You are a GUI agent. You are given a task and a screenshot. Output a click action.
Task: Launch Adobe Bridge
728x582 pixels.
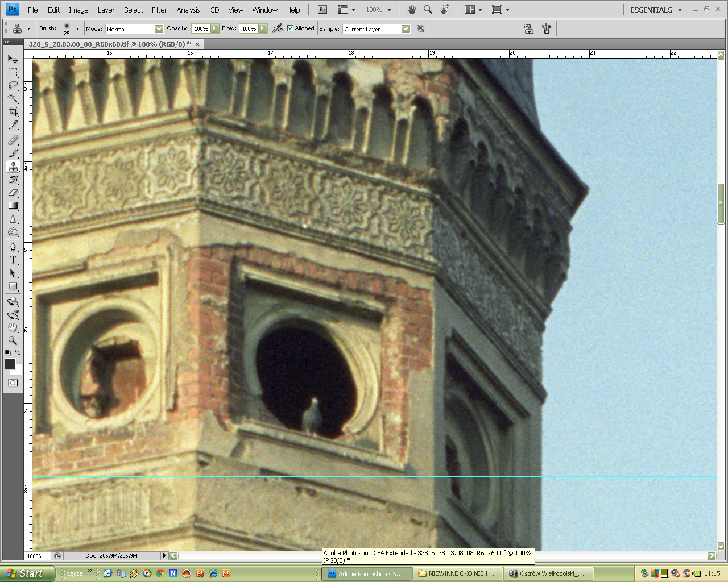tap(322, 10)
